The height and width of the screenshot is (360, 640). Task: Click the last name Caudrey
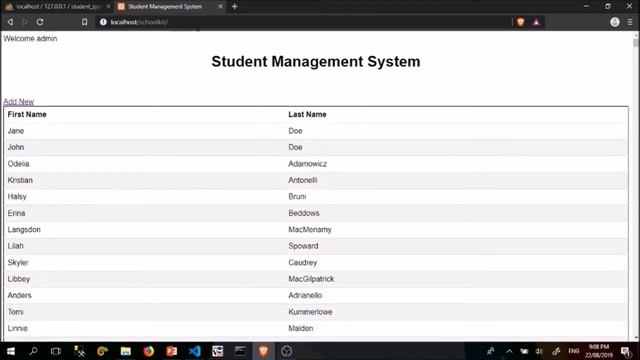(302, 262)
